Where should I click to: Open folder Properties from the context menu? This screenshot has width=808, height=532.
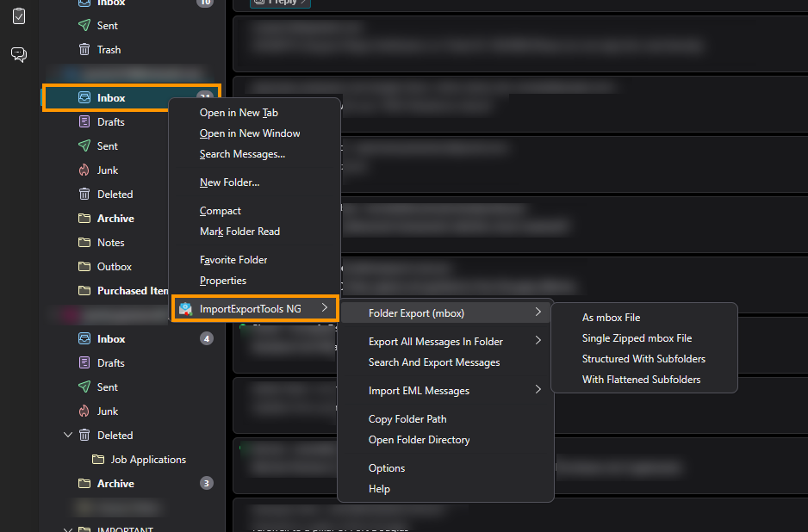222,281
